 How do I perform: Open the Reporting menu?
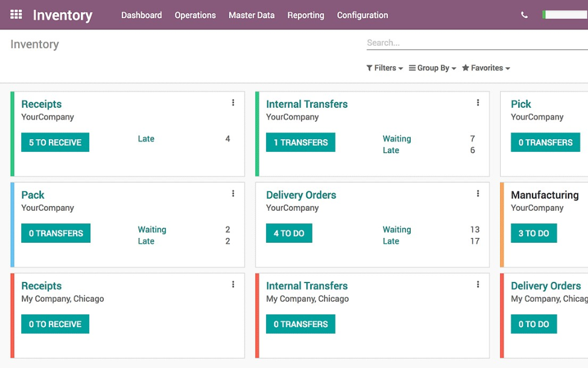306,15
